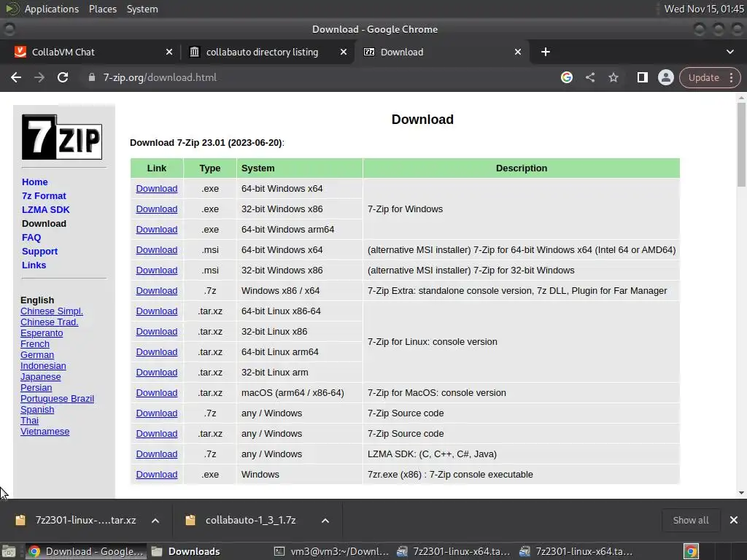This screenshot has width=747, height=560.
Task: Open Chrome three-dot menu
Action: [731, 77]
